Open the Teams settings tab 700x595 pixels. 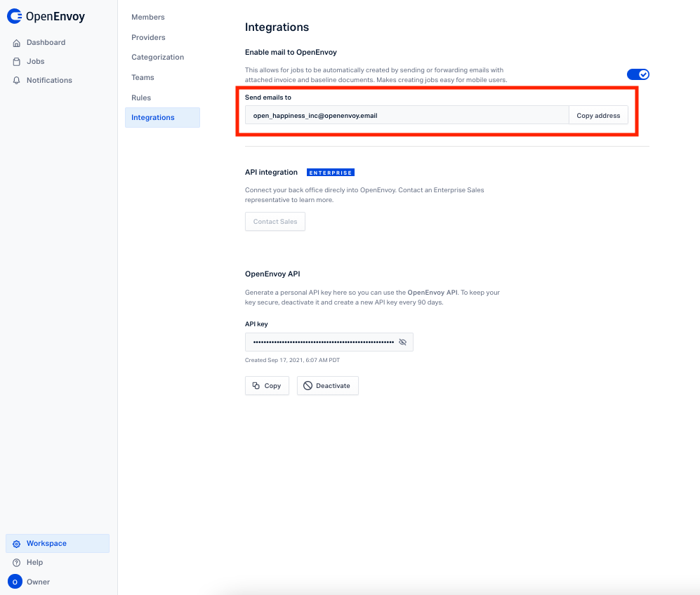tap(143, 78)
